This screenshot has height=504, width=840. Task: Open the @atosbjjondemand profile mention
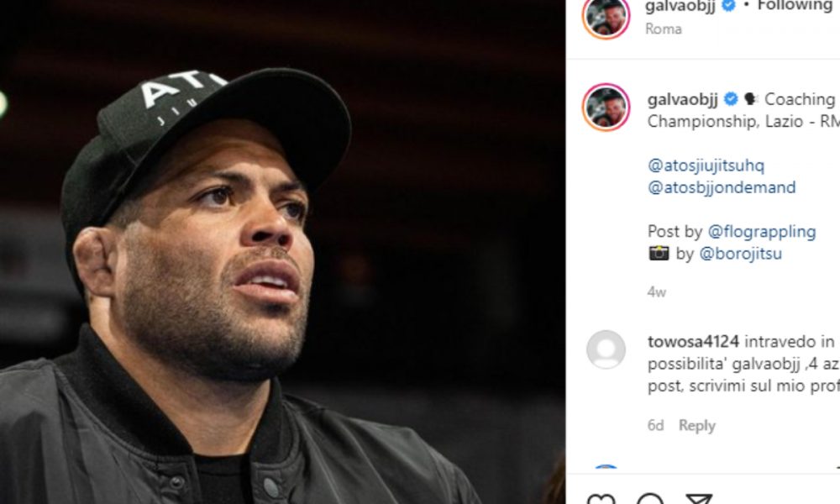pyautogui.click(x=722, y=187)
